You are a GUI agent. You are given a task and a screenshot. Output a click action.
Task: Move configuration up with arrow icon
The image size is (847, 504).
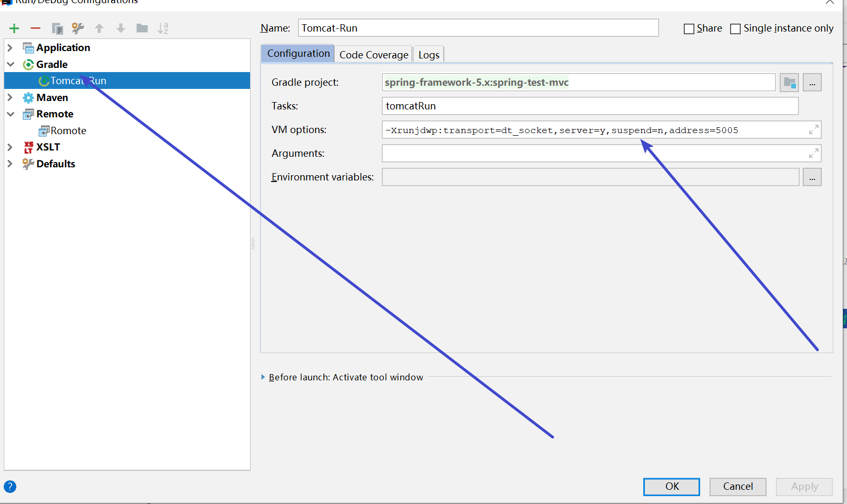(x=99, y=28)
